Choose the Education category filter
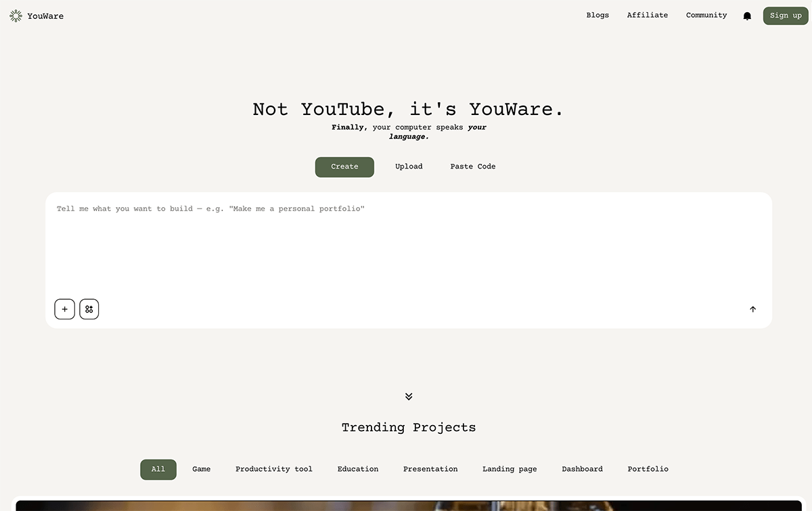This screenshot has height=511, width=812. (357, 469)
